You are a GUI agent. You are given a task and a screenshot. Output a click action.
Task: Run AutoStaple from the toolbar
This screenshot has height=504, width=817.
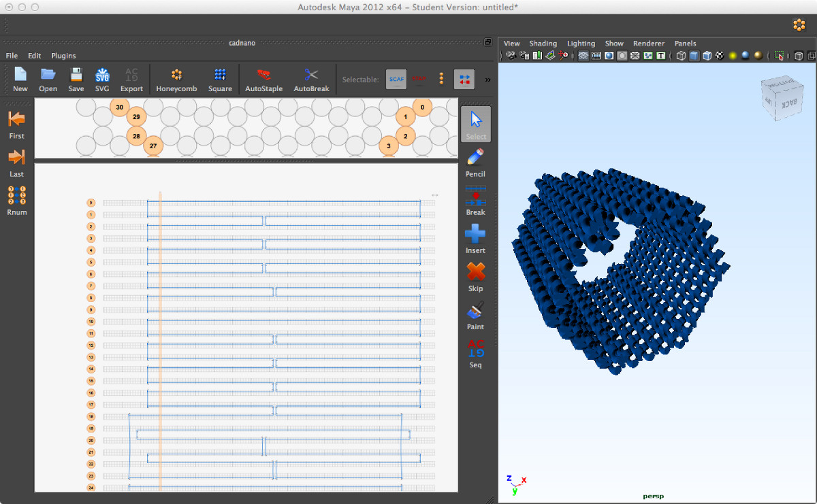(263, 75)
